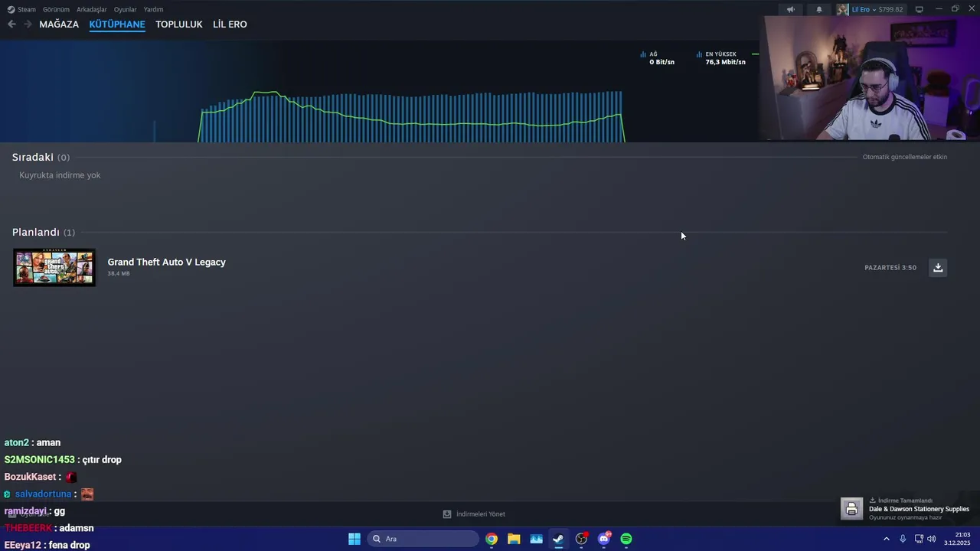This screenshot has height=551, width=980.
Task: Select the Steam taskbar icon
Action: [x=559, y=539]
